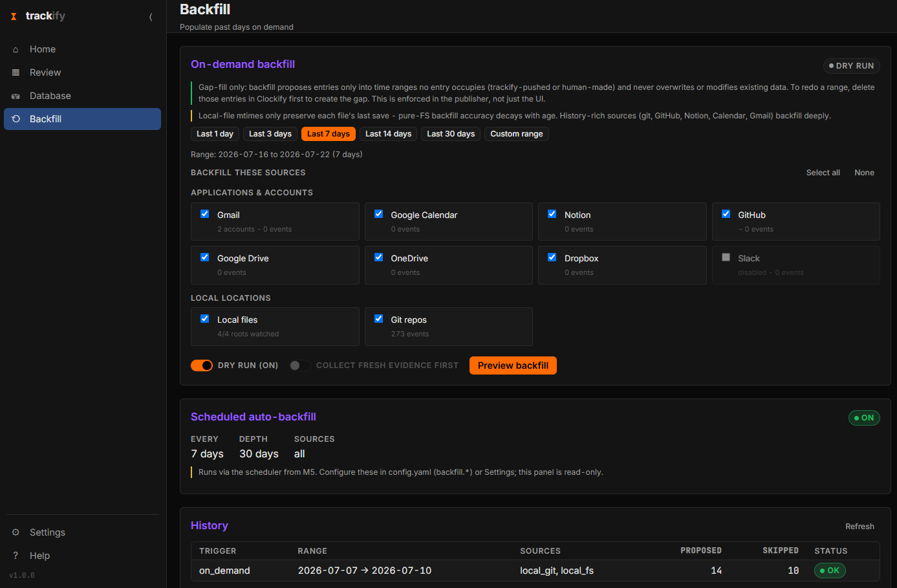Open Settings from the sidebar

[x=82, y=532]
